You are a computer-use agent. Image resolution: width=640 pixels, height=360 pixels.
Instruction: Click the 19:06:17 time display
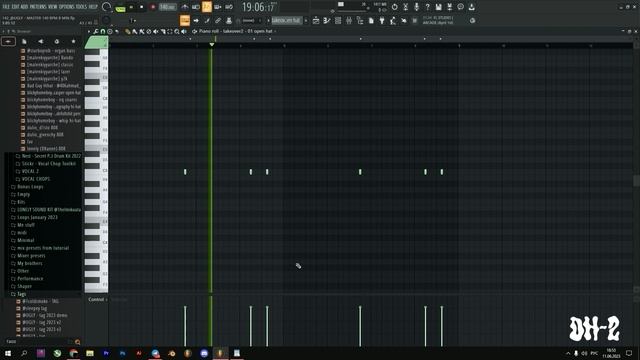[258, 7]
